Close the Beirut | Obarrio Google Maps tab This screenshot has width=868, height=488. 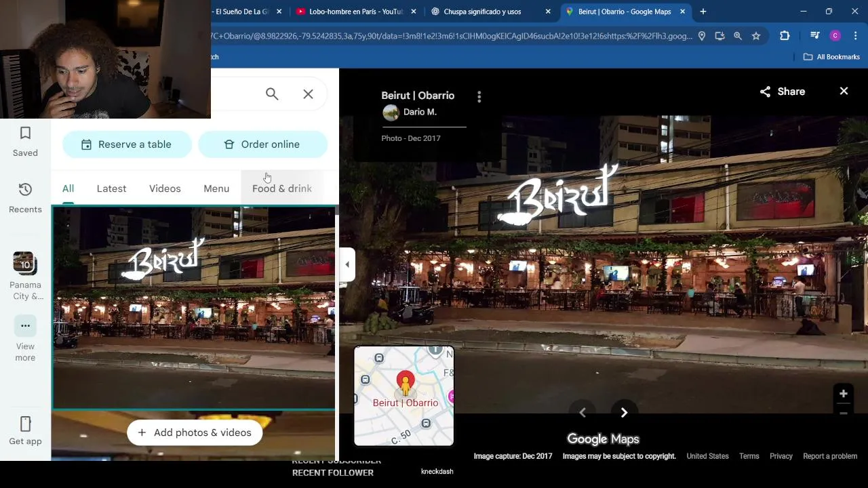point(683,12)
